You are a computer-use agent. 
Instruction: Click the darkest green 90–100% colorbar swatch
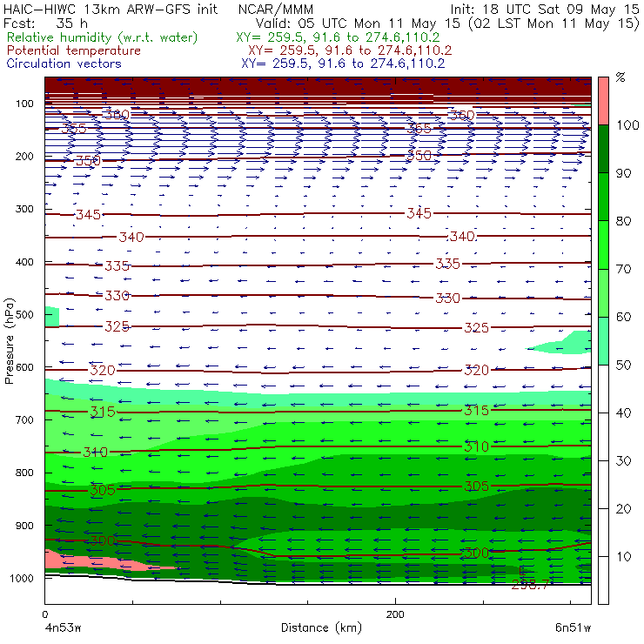click(603, 149)
